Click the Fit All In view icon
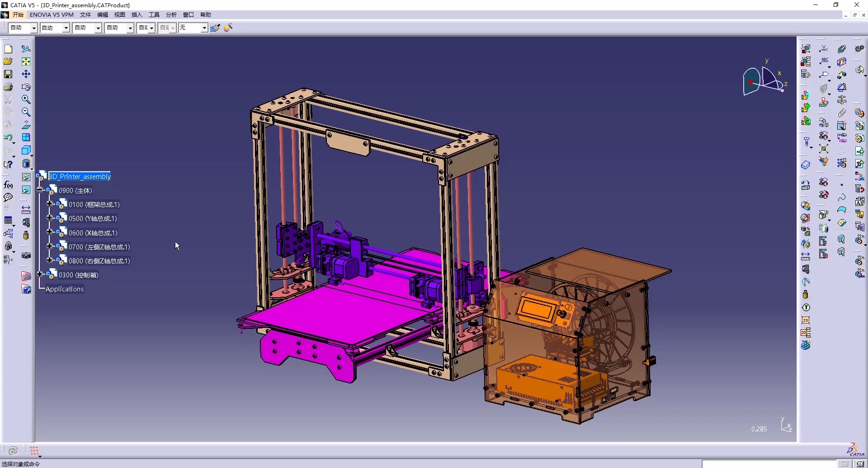 26,61
